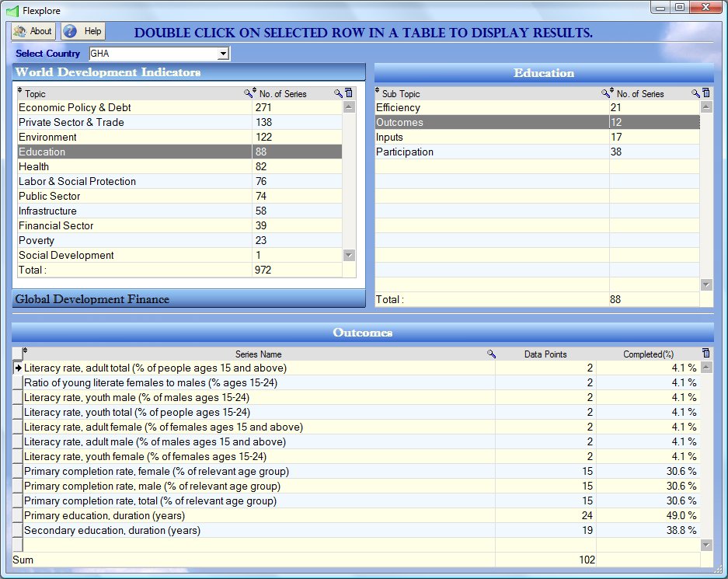This screenshot has height=579, width=728.
Task: Click the magnifier icon in Series Name header
Action: pyautogui.click(x=491, y=354)
